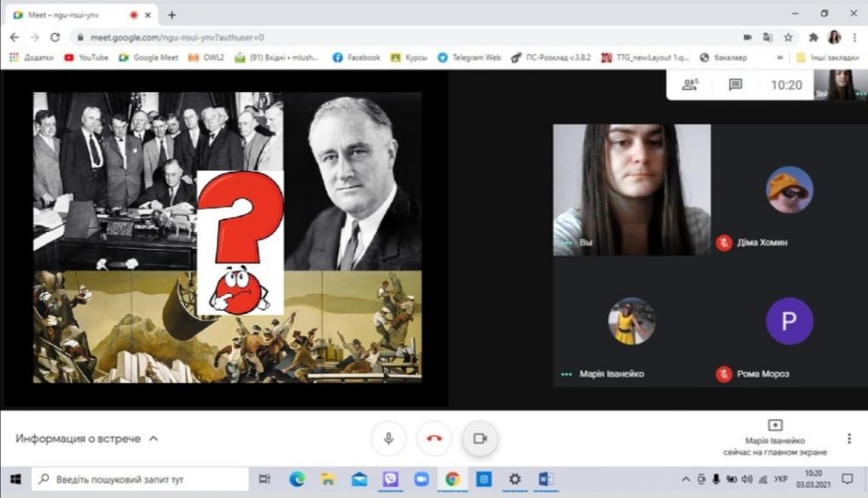Open the YouTube bookmark

(x=86, y=58)
